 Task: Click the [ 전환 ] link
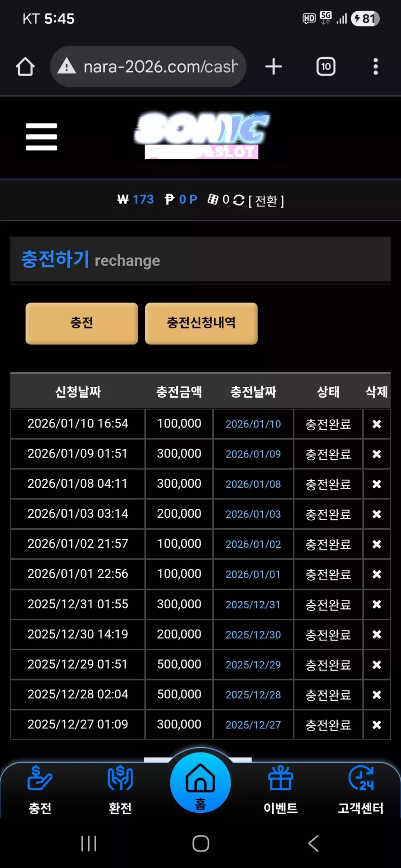[266, 201]
